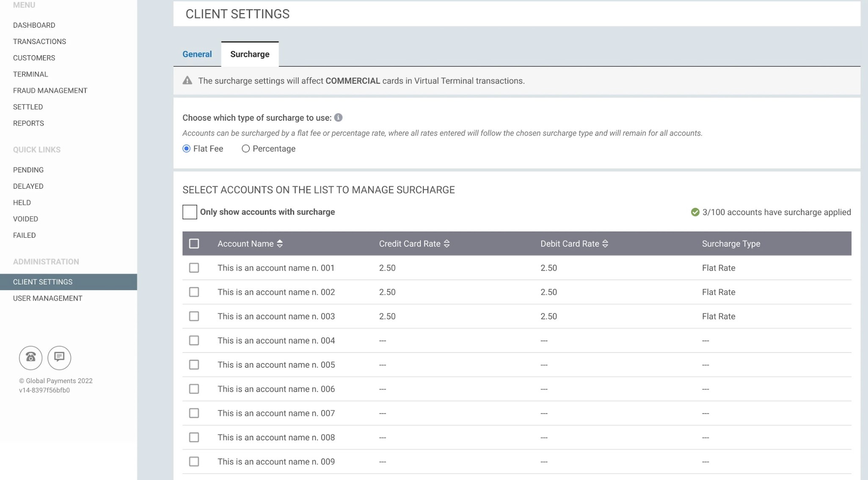
Task: Tick checkbox for account n. 001
Action: [x=194, y=268]
